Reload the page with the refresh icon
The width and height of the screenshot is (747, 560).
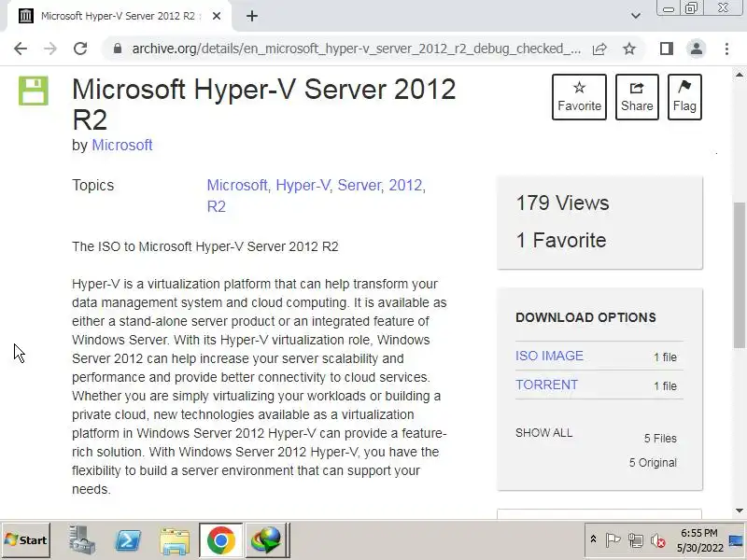(x=80, y=49)
